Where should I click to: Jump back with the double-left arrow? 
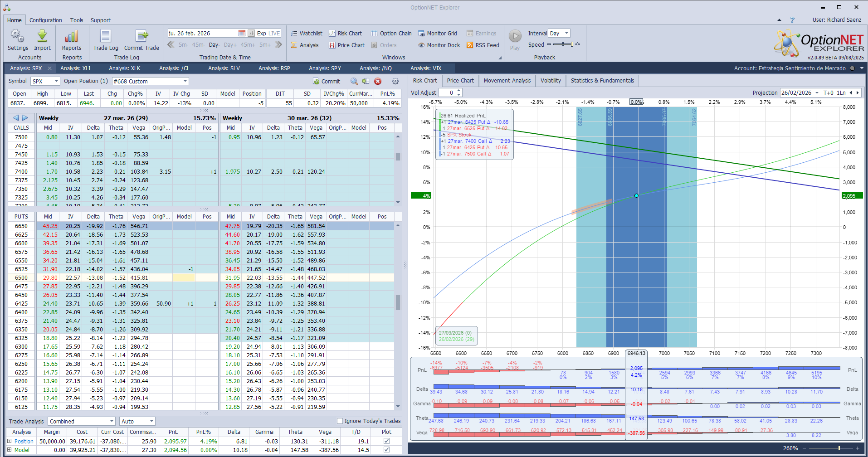171,44
